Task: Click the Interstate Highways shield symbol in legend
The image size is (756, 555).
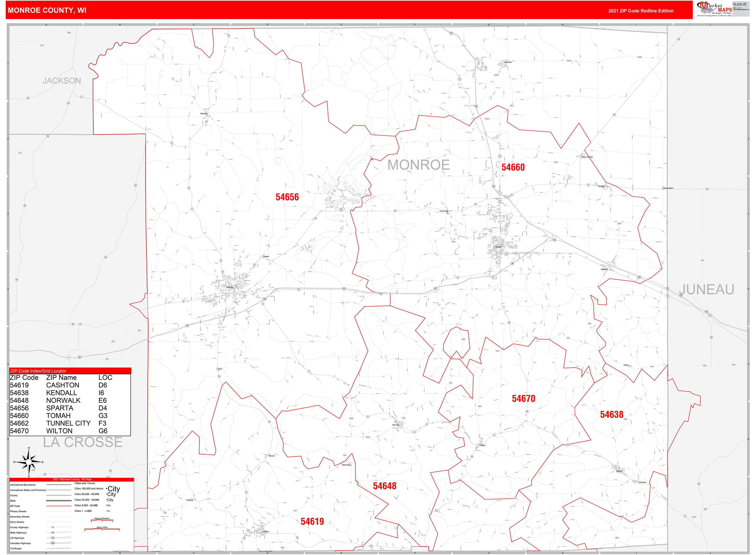Action: 53,543
